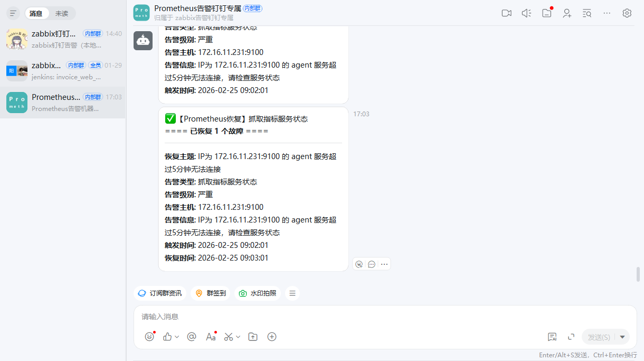
Task: Add a member to the group
Action: click(567, 13)
